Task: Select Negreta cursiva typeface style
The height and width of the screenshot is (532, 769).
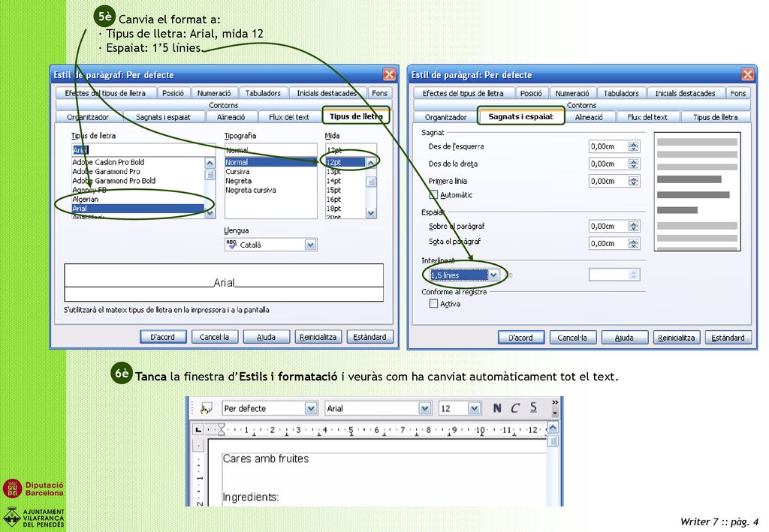Action: [270, 190]
